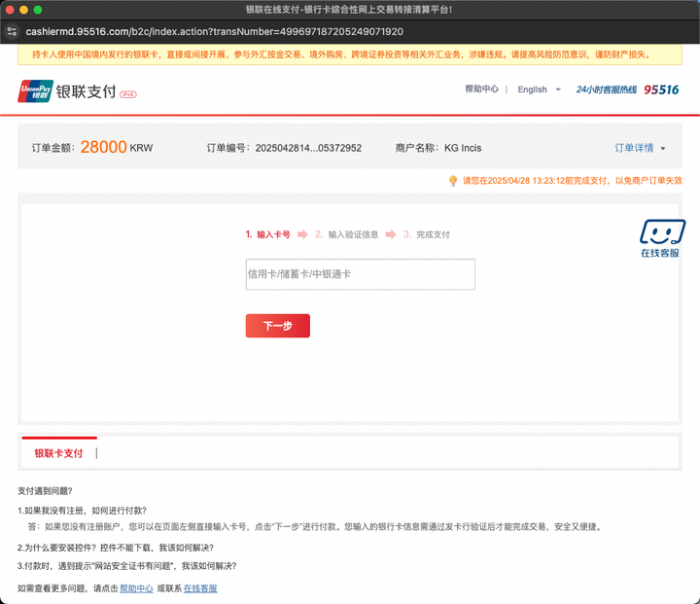Open the 在线客服 link at page bottom
700x604 pixels.
(x=200, y=588)
